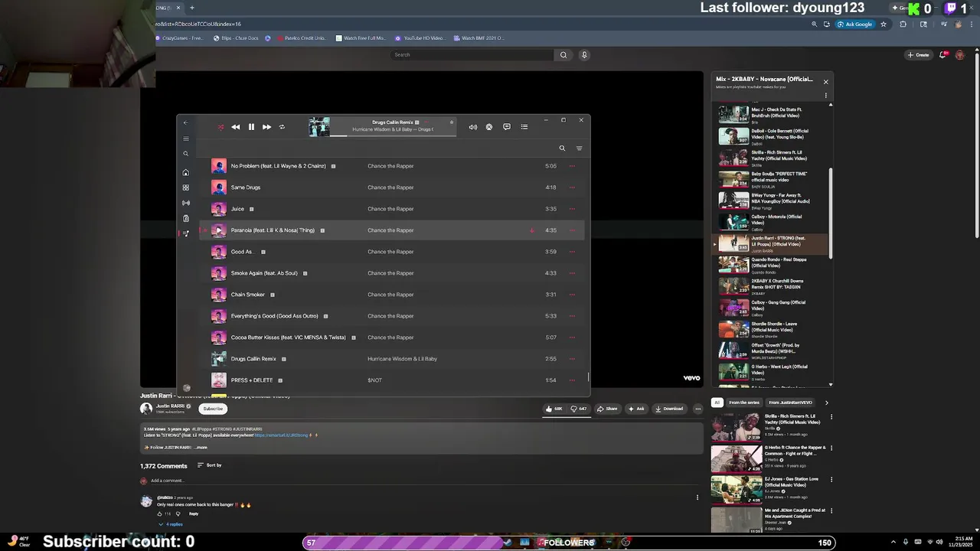Image resolution: width=980 pixels, height=551 pixels.
Task: Open Browse grid in music player sidebar
Action: tap(185, 187)
